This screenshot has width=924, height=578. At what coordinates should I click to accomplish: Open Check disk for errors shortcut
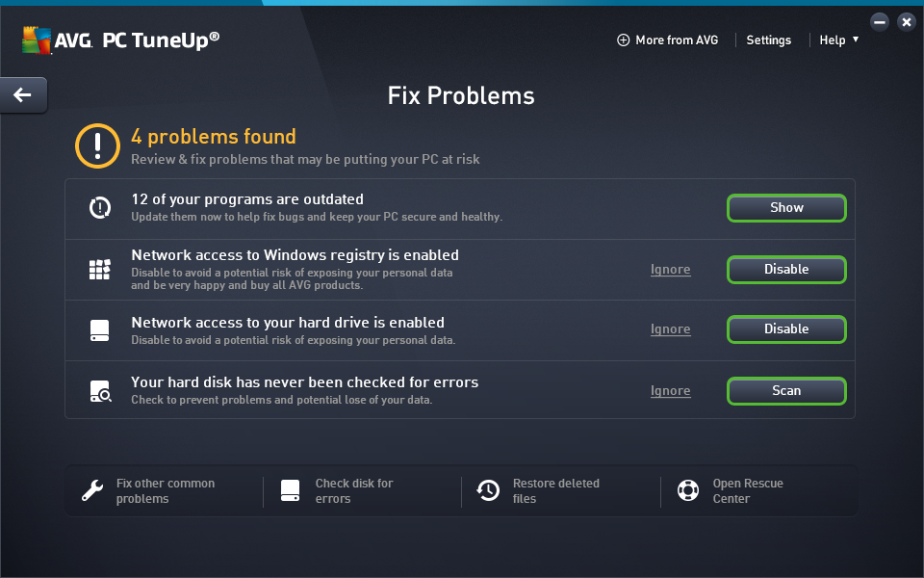point(353,490)
